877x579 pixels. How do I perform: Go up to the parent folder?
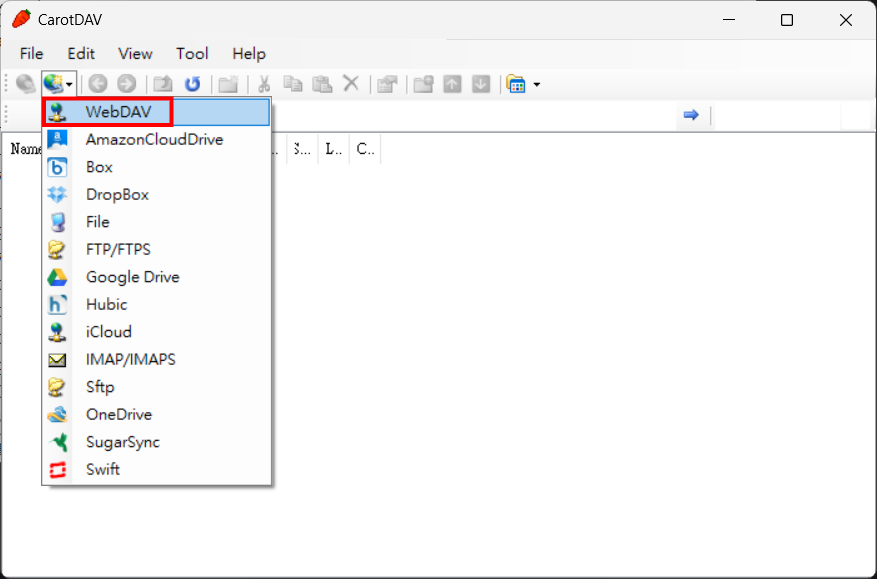point(163,84)
